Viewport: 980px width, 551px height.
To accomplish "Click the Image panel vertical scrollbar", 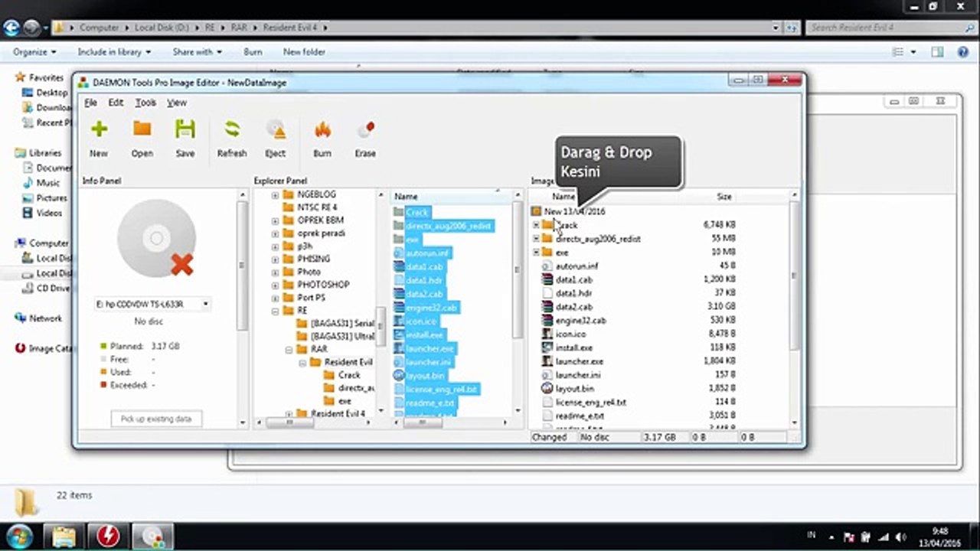I will pyautogui.click(x=794, y=309).
